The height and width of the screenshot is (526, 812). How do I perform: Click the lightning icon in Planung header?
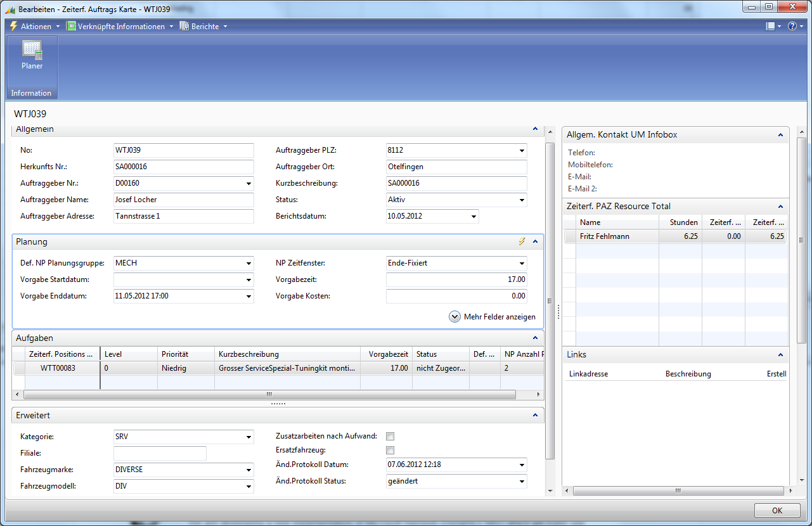click(x=522, y=241)
